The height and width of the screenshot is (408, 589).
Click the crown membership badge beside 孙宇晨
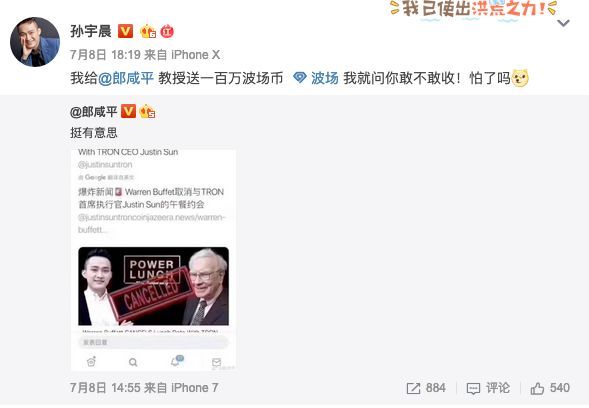(148, 31)
